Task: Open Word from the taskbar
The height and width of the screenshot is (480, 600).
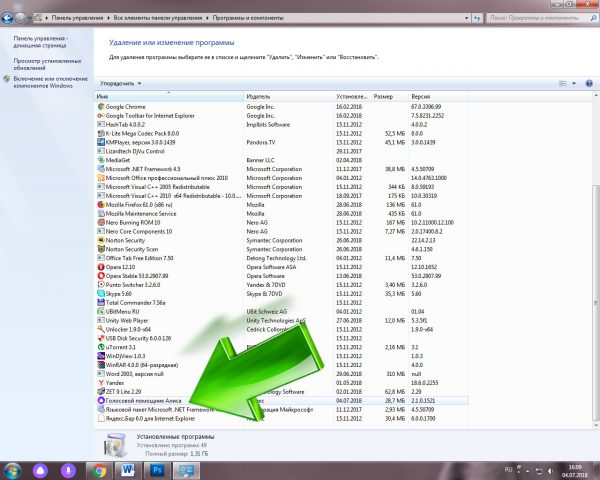Action: (x=128, y=469)
